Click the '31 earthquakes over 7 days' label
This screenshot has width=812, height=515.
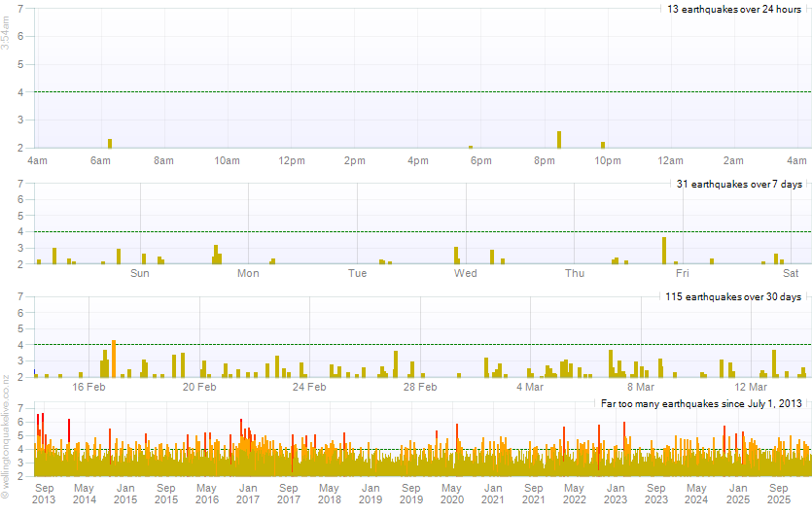click(740, 184)
